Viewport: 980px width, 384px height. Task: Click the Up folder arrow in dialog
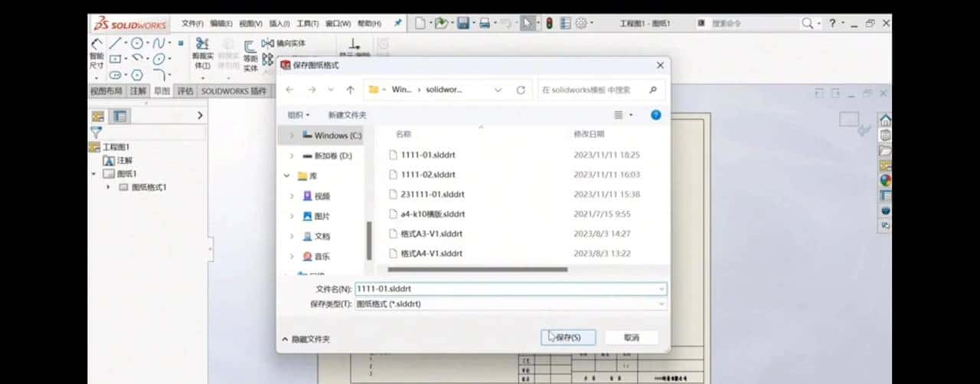(x=350, y=90)
